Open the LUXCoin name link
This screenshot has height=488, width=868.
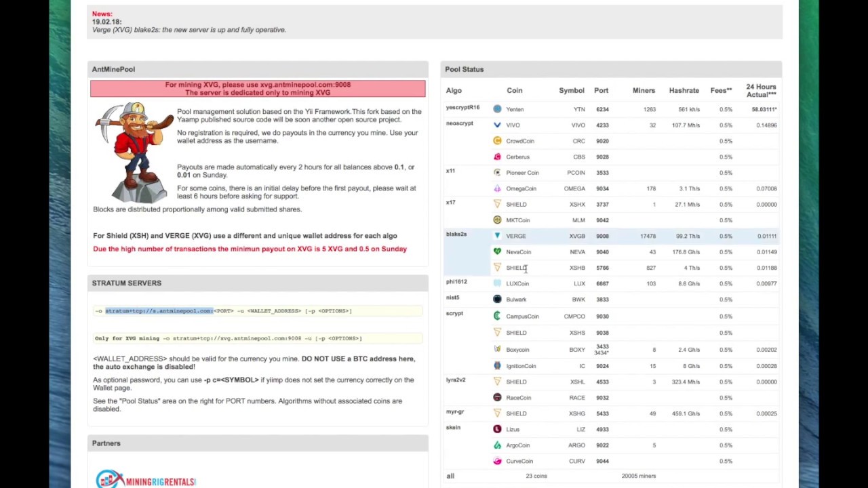pyautogui.click(x=517, y=283)
